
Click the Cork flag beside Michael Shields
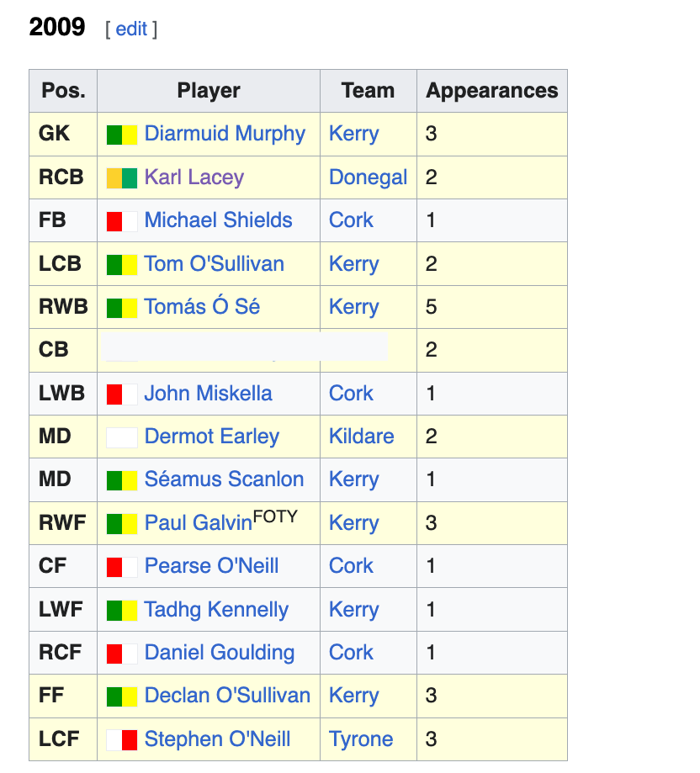122,221
